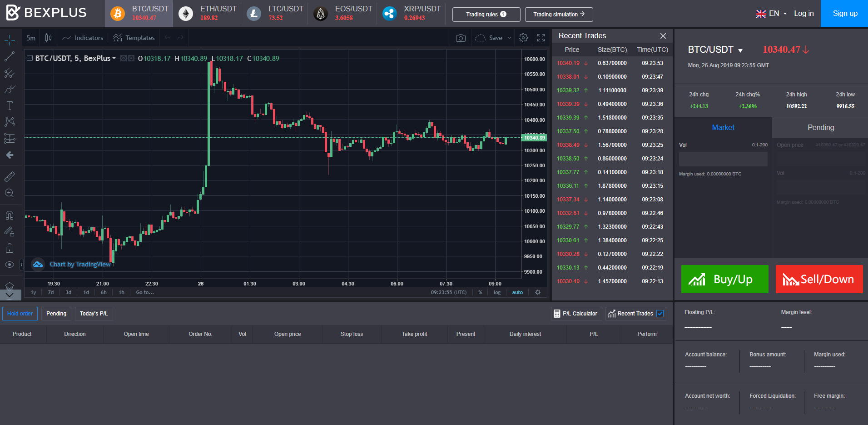Close the Recent Trades panel

coord(663,36)
